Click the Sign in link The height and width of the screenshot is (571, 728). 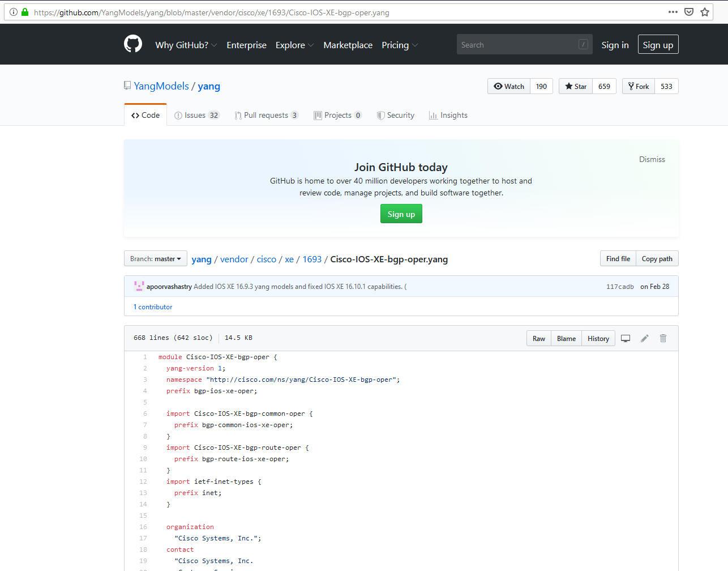click(615, 45)
